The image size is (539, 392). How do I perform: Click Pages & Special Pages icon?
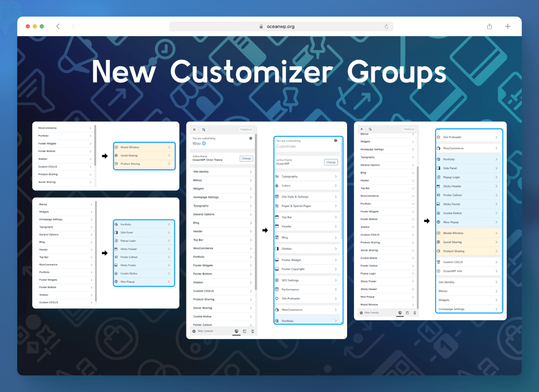[277, 206]
